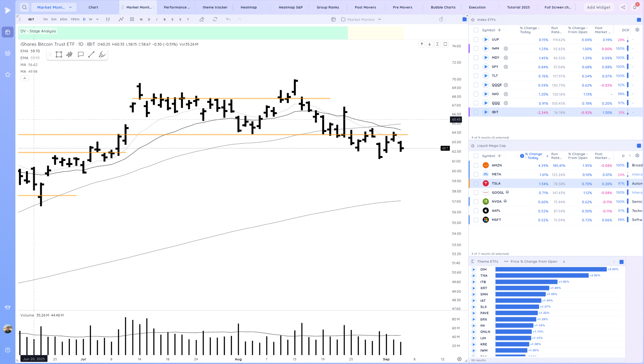Screen dimensions: 644x364
Task: Click the collapse chart icon
Action: point(437,44)
